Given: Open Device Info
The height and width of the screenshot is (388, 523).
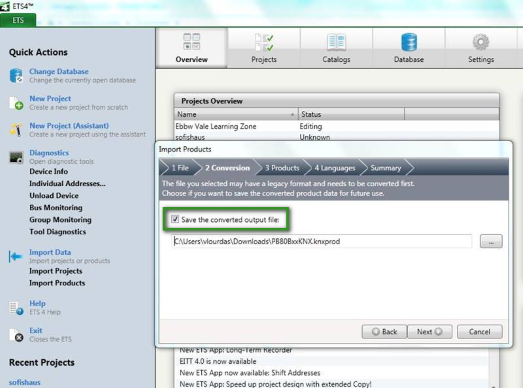Looking at the screenshot, I should (x=49, y=171).
